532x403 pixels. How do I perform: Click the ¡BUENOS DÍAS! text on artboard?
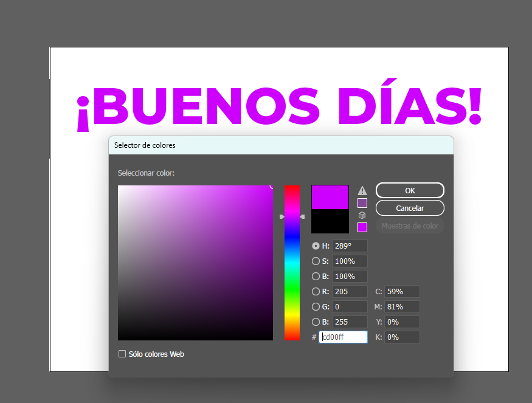tap(279, 105)
